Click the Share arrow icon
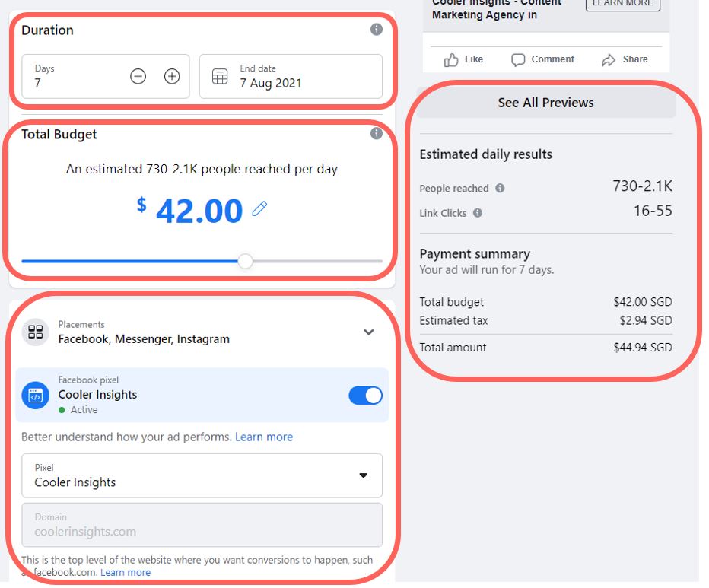Screen dimensions: 709x588 [x=609, y=59]
